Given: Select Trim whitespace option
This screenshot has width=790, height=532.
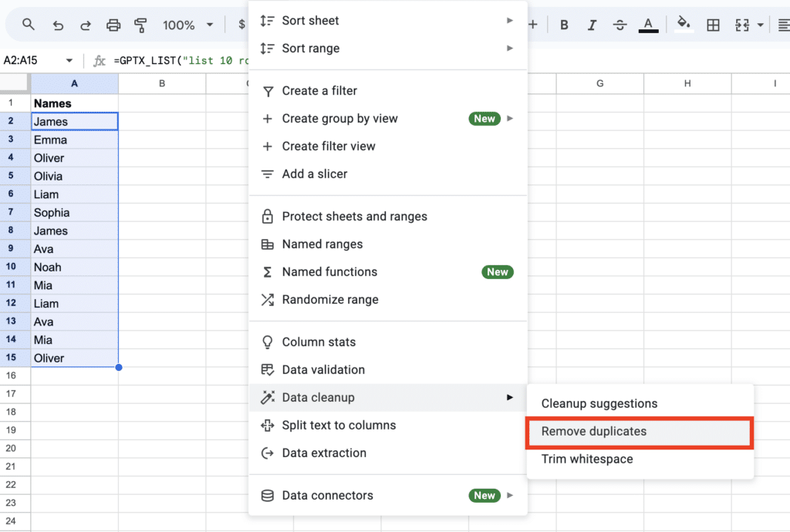Looking at the screenshot, I should pyautogui.click(x=587, y=460).
